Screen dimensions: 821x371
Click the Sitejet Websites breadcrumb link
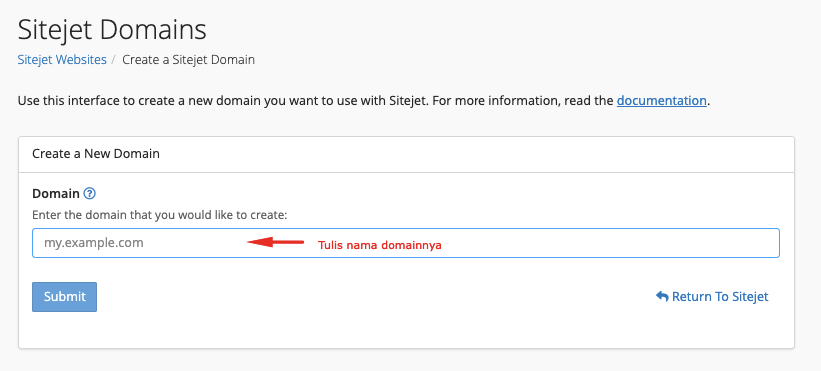pyautogui.click(x=62, y=60)
